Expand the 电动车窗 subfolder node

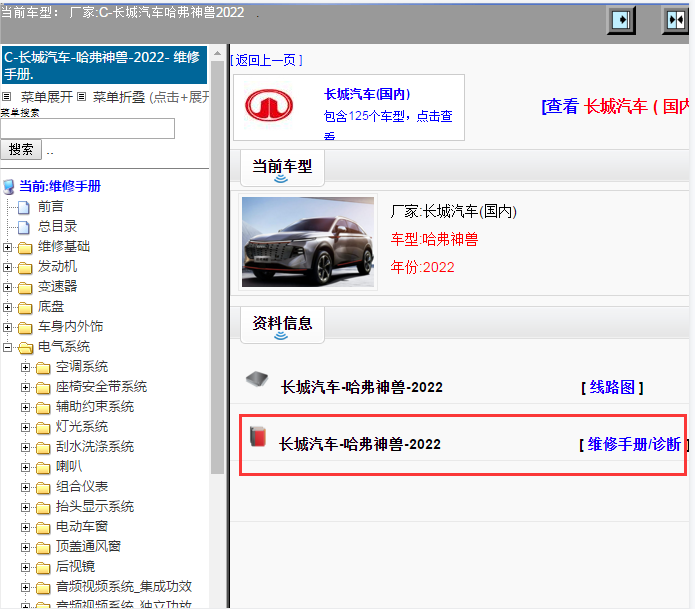tap(25, 527)
